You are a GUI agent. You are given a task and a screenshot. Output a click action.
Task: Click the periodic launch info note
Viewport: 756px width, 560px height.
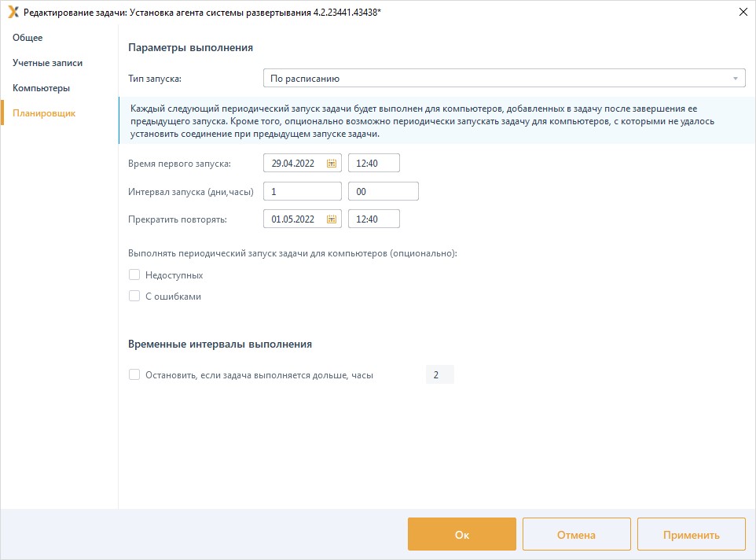click(x=437, y=121)
